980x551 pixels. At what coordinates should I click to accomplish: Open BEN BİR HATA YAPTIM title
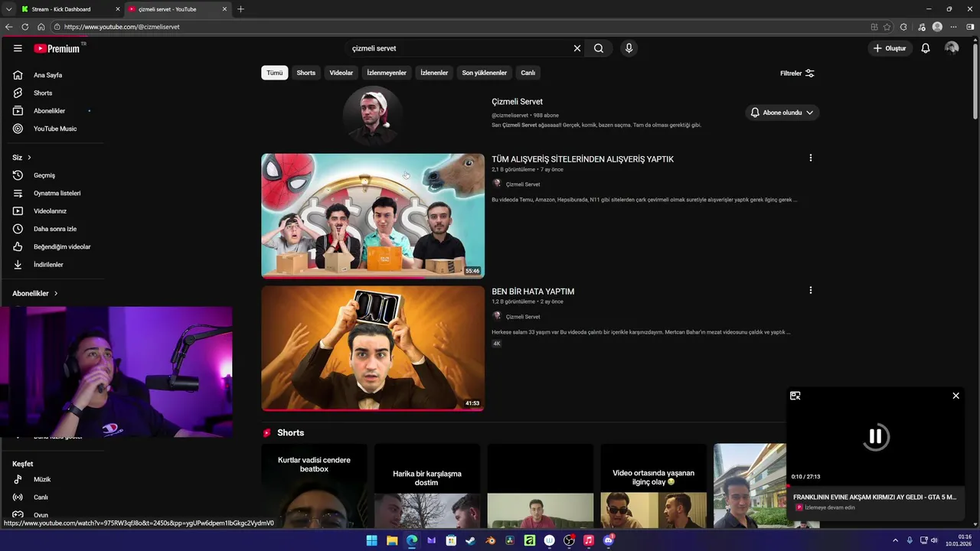pyautogui.click(x=533, y=292)
